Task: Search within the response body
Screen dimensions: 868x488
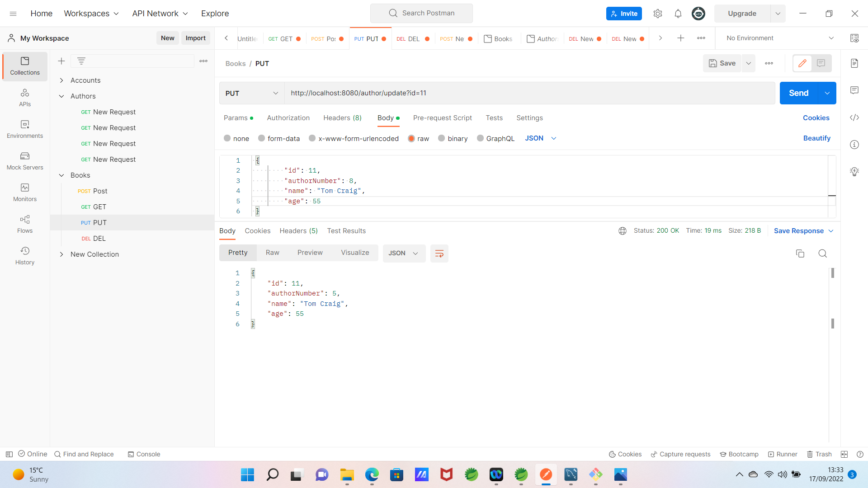Action: (x=823, y=253)
